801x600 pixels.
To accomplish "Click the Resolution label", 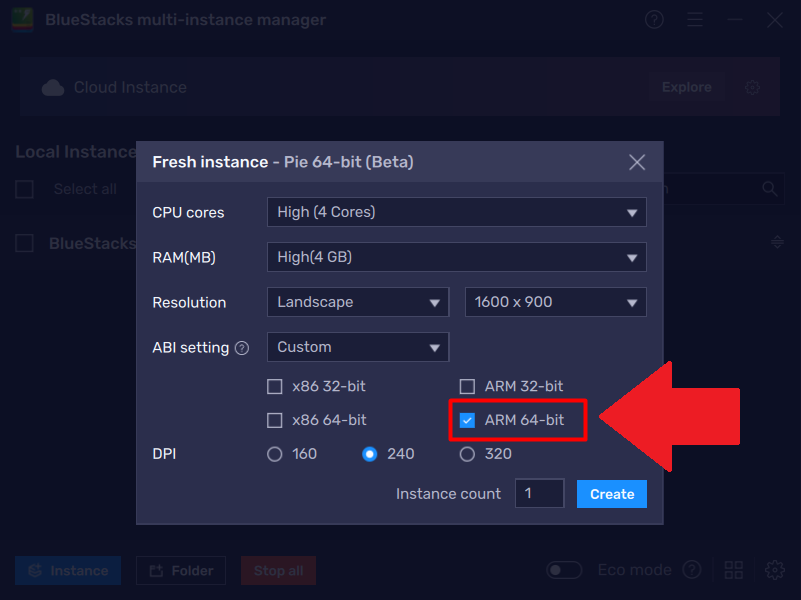I will tap(189, 302).
